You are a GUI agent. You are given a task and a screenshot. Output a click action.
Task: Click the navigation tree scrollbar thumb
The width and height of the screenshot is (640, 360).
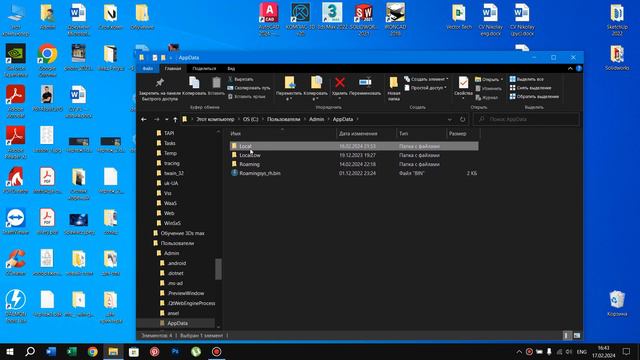(x=218, y=269)
